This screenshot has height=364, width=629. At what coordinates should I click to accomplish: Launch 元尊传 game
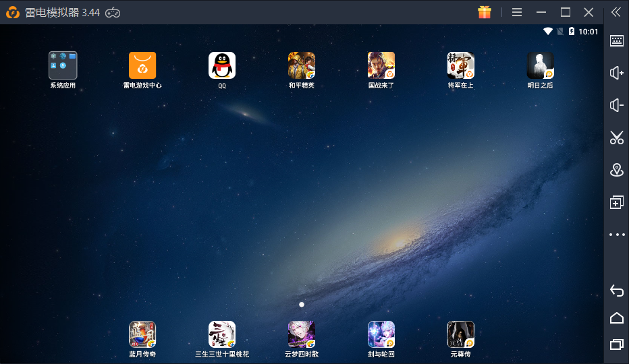pos(461,334)
